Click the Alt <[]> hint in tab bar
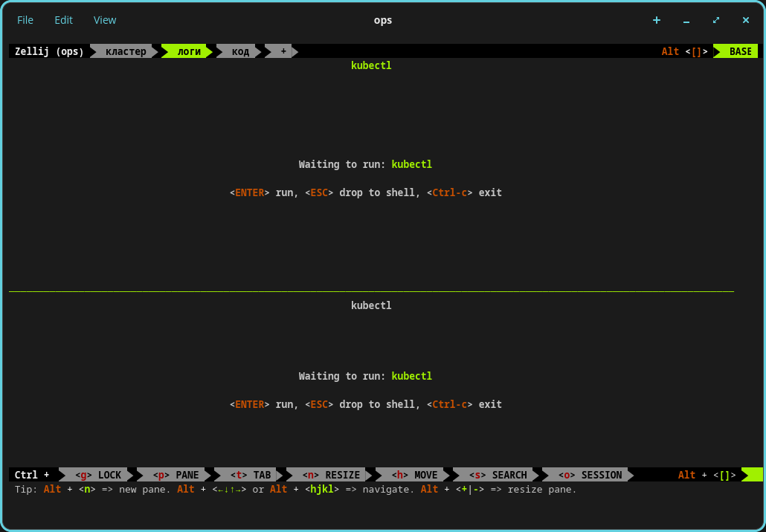Screen dimensions: 766x532 (x=684, y=51)
